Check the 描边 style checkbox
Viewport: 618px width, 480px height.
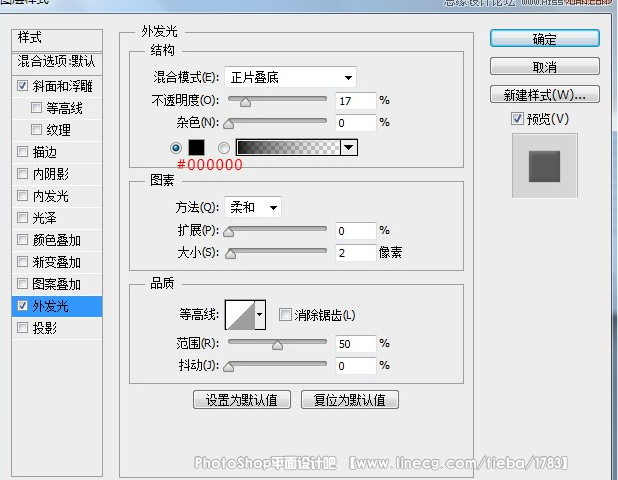tap(22, 151)
